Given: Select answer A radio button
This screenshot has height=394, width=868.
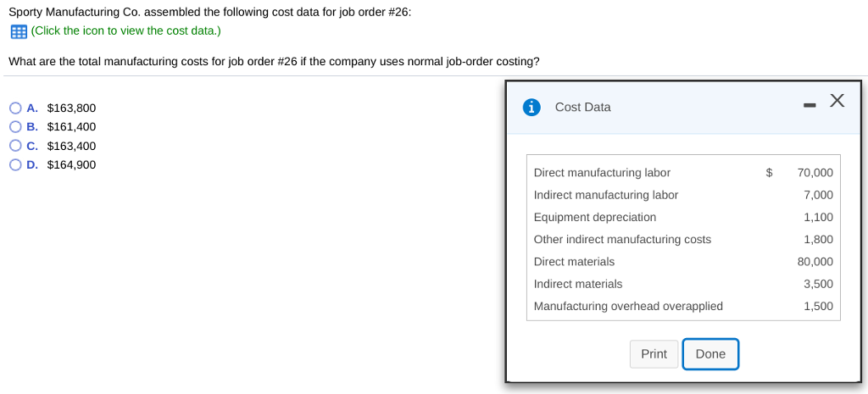Looking at the screenshot, I should click(x=15, y=108).
